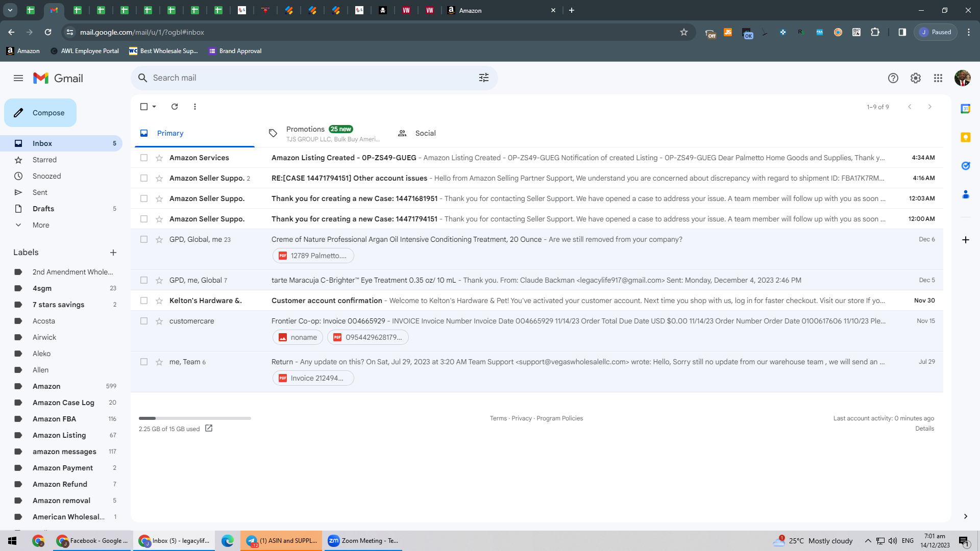Screen dimensions: 980x551
Task: Open Zoom Meeting from taskbar
Action: coord(363,541)
